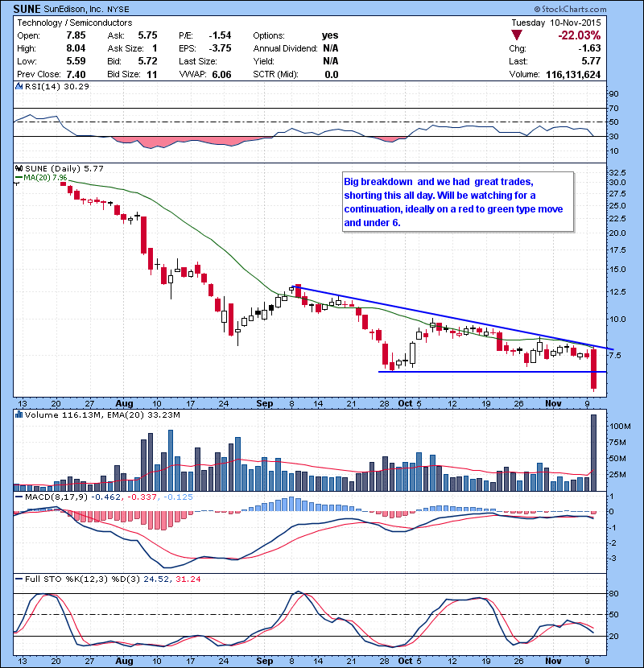Click the P/E value -1.54
This screenshot has height=668, width=644.
220,35
